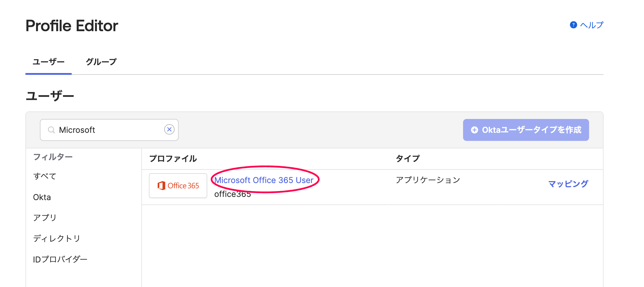Open the Microsoft Office 365 User profile

pyautogui.click(x=264, y=180)
